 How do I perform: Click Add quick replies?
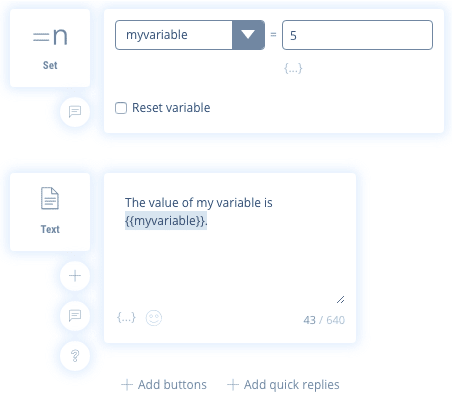coord(283,385)
